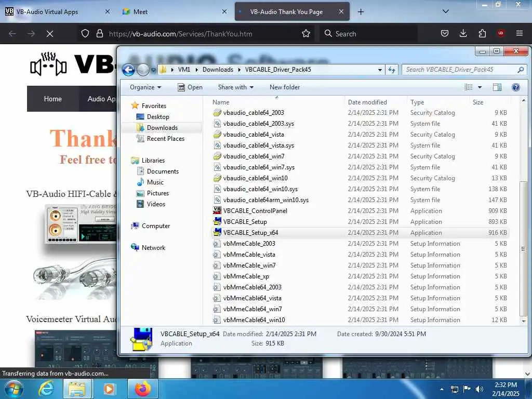The width and height of the screenshot is (532, 399).
Task: Click the Explorer Back arrow button
Action: point(129,70)
